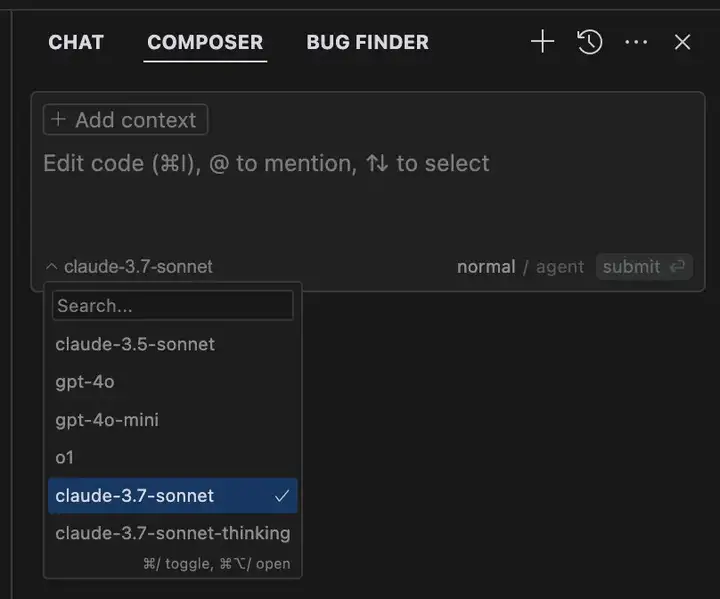Close the composer panel with X
Screen dimensions: 720x599
(682, 42)
